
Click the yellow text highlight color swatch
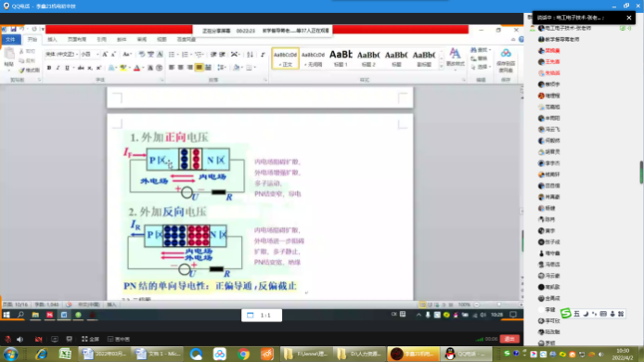coord(122,68)
